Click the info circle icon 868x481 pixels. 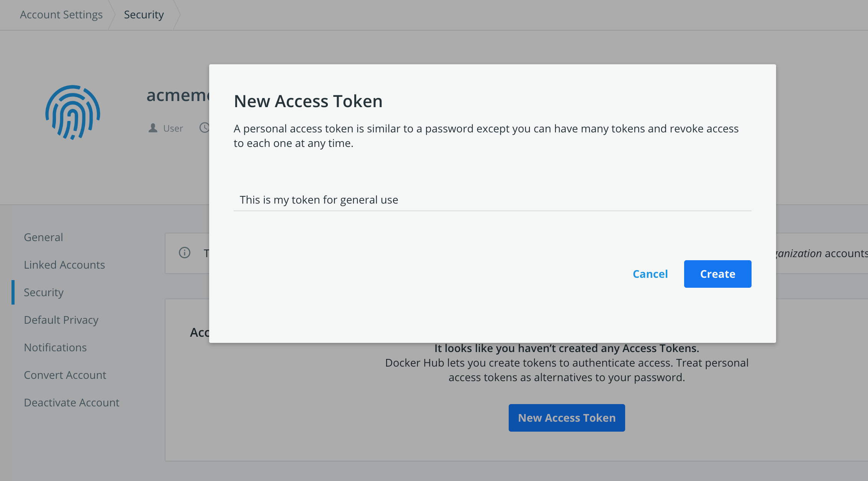[x=185, y=253]
